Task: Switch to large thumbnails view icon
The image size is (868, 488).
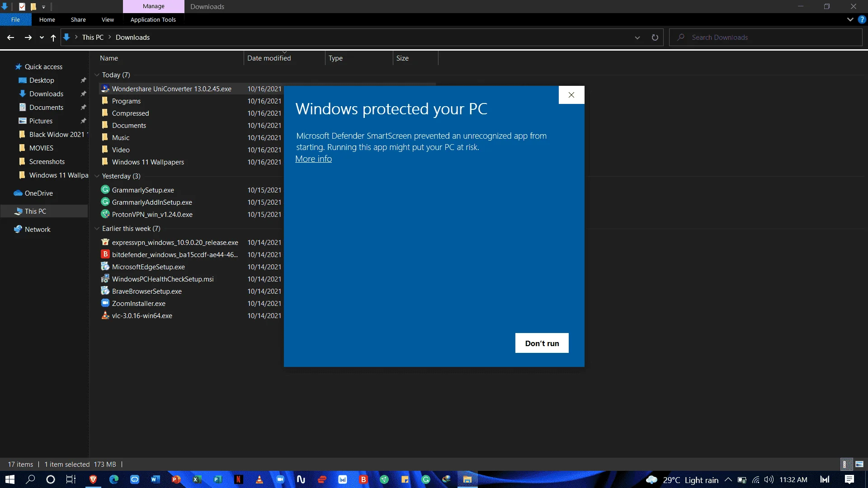Action: (x=859, y=465)
